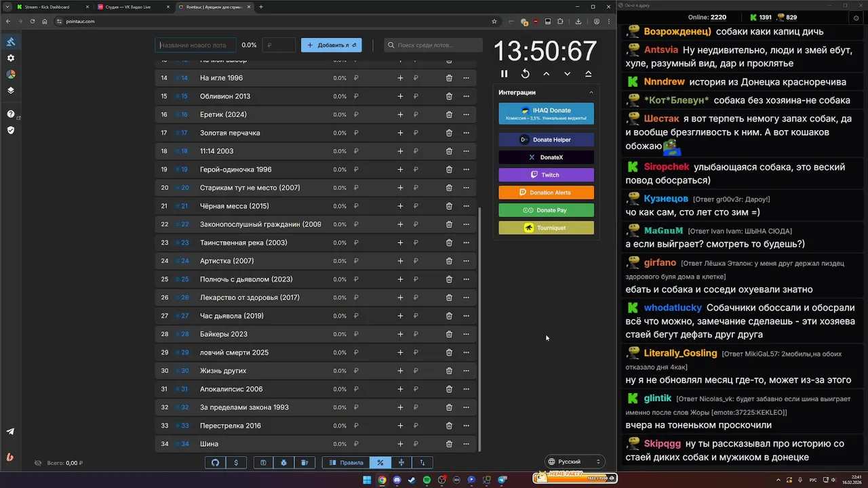The image size is (868, 488).
Task: Connect IHAQ Donate integration
Action: coord(546,114)
